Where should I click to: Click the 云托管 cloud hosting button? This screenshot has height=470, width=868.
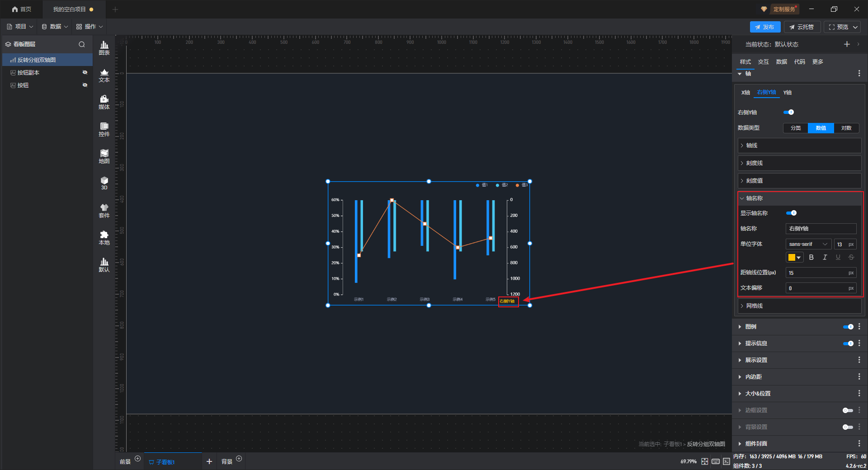(802, 27)
